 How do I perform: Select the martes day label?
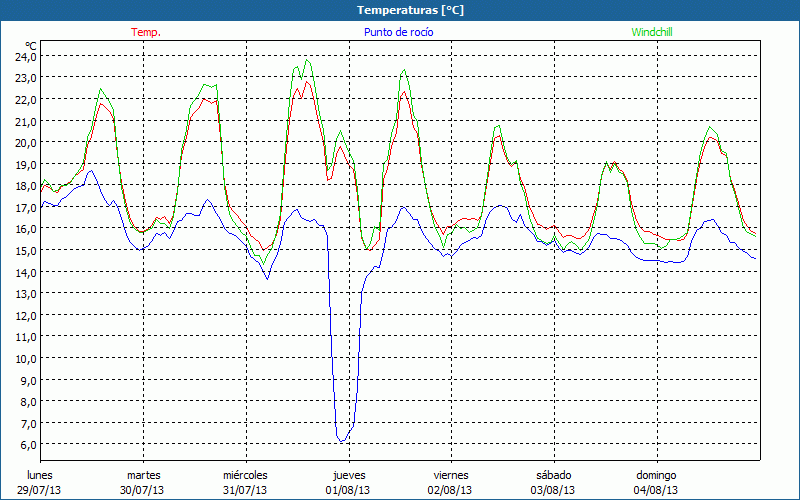click(143, 475)
